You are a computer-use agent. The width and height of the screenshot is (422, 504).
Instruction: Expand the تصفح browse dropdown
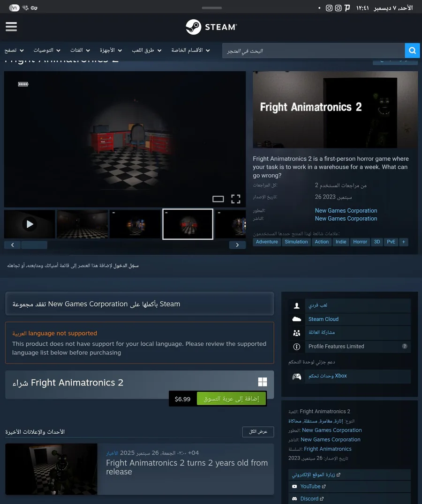click(x=14, y=51)
